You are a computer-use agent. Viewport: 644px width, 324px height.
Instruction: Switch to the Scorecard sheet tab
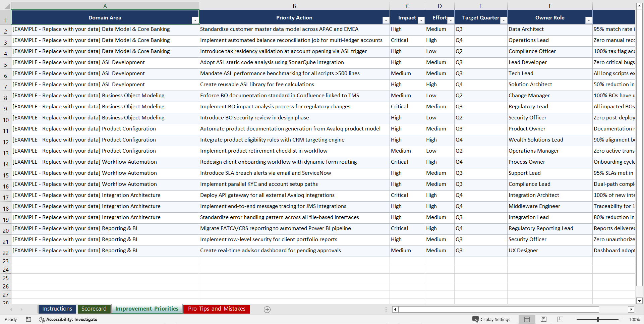pos(94,309)
